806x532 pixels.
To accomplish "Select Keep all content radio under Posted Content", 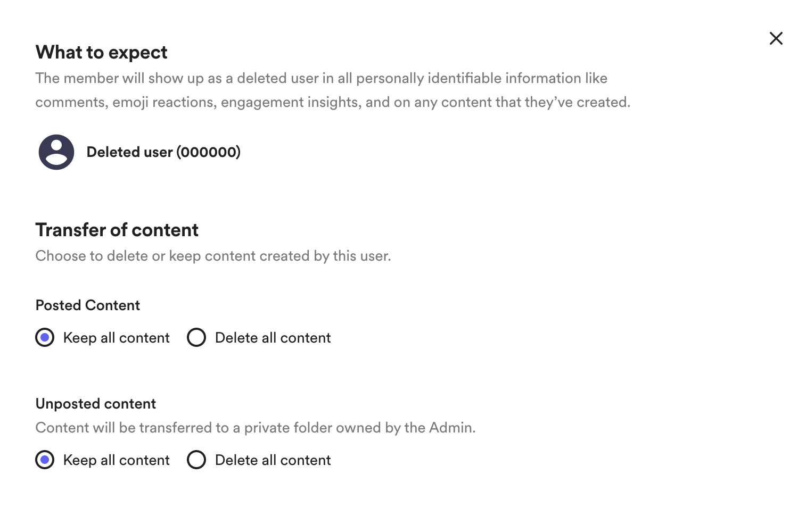I will click(45, 337).
